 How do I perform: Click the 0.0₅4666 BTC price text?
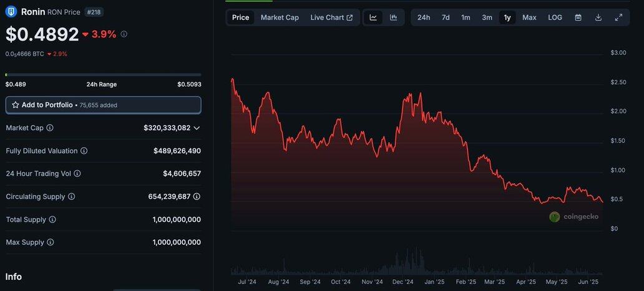(x=24, y=54)
